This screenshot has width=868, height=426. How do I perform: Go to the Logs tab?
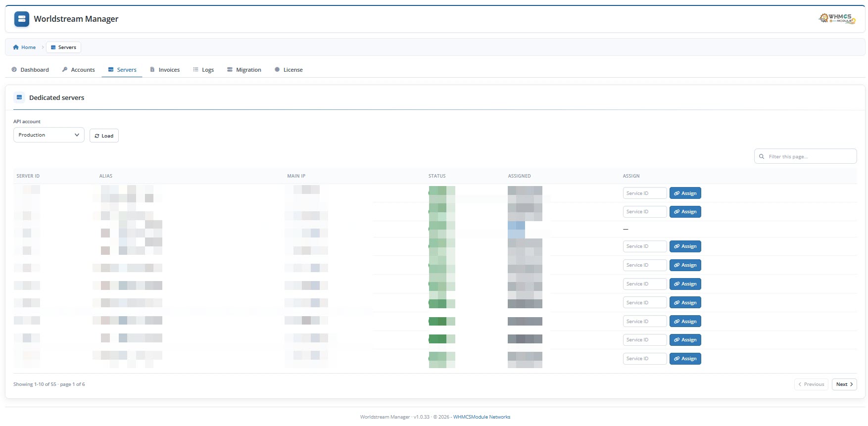[x=203, y=70]
